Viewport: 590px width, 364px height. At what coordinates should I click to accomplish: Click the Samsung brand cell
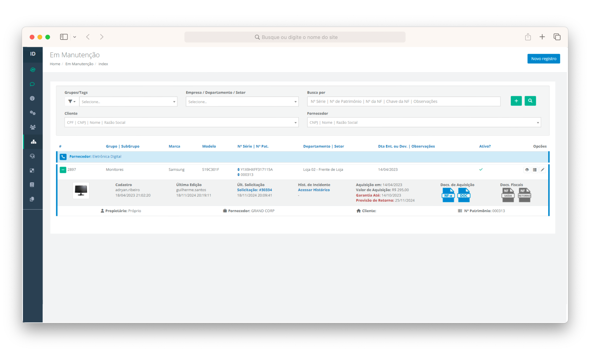pos(176,169)
